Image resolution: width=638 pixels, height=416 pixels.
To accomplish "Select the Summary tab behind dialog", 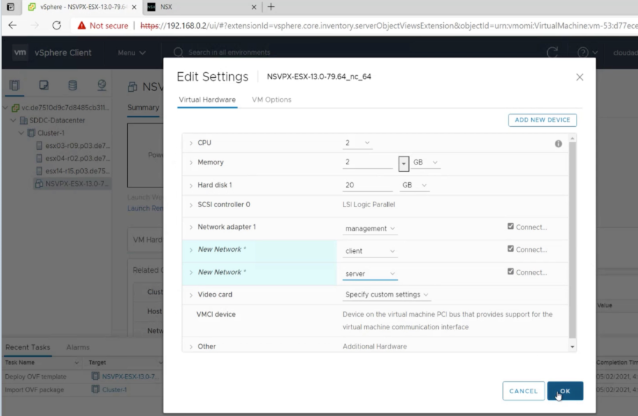I will pos(143,107).
